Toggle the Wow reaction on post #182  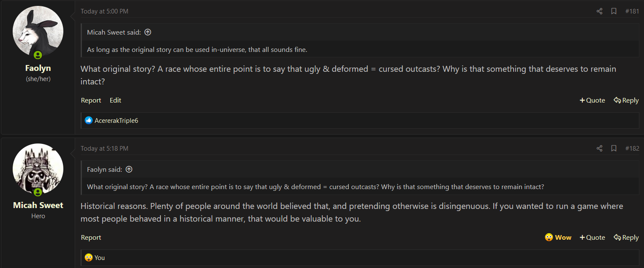pyautogui.click(x=558, y=237)
